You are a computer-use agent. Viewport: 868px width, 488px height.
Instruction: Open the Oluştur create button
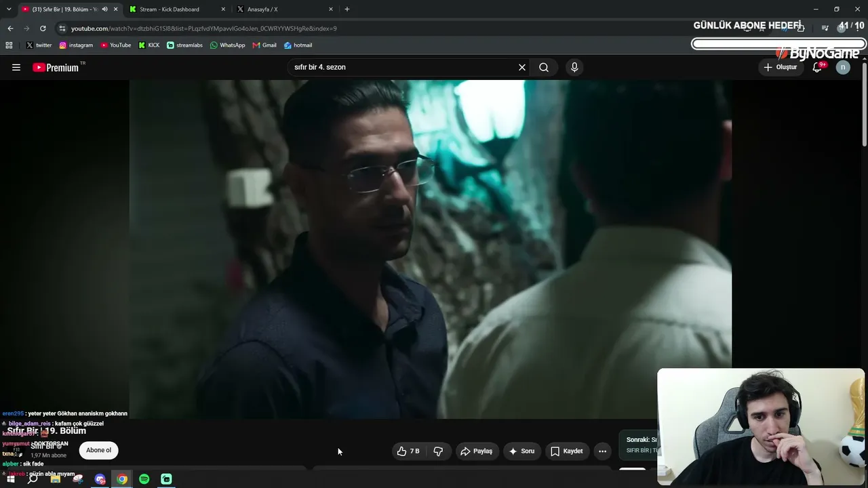[781, 67]
